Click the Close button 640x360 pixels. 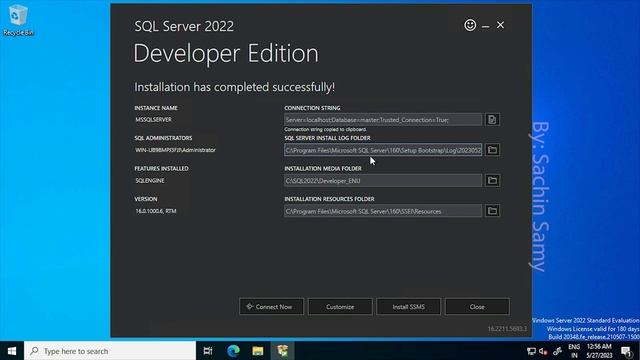477,307
